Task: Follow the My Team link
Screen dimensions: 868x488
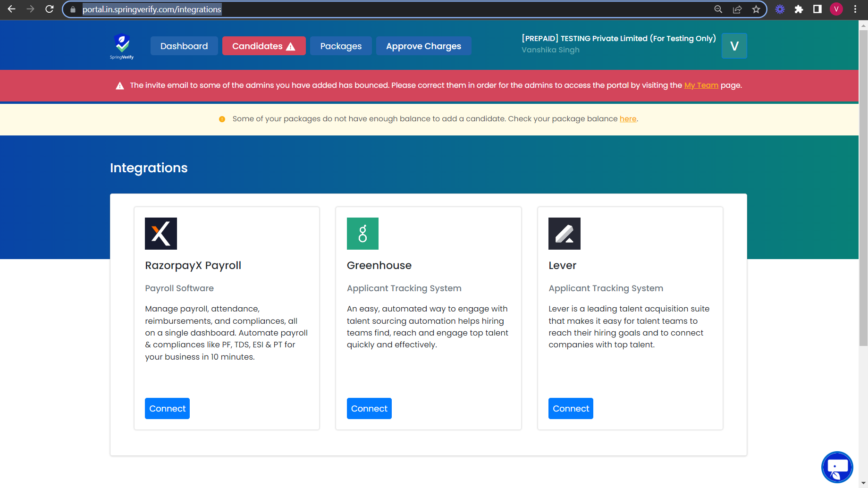Action: [701, 85]
